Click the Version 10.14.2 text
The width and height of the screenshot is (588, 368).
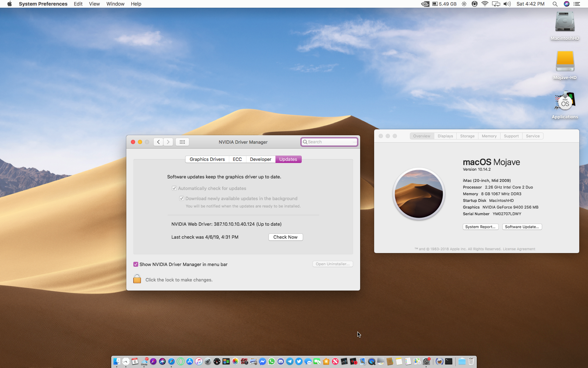[477, 169]
